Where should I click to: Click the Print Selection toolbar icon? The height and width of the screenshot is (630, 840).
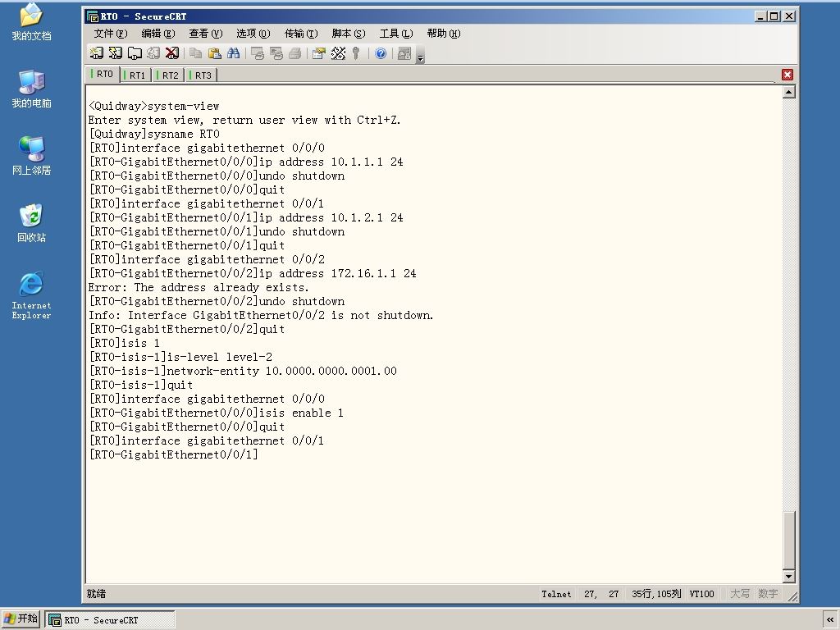click(276, 53)
